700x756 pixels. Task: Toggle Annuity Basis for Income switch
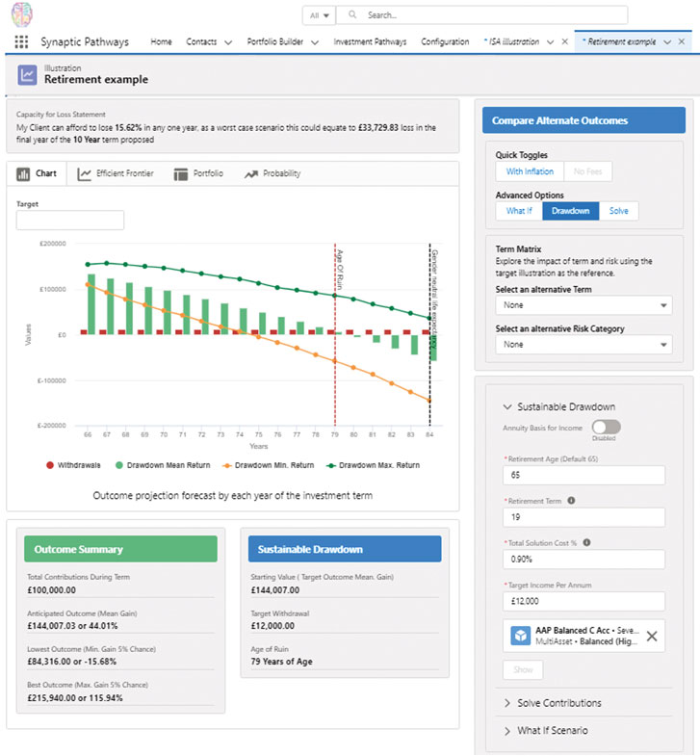(x=606, y=427)
